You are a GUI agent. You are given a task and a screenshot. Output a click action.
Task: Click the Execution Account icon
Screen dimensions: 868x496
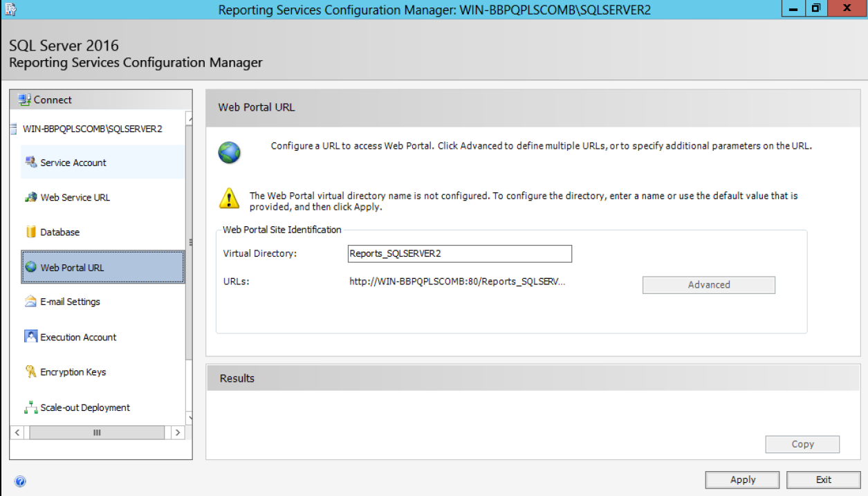pos(31,337)
